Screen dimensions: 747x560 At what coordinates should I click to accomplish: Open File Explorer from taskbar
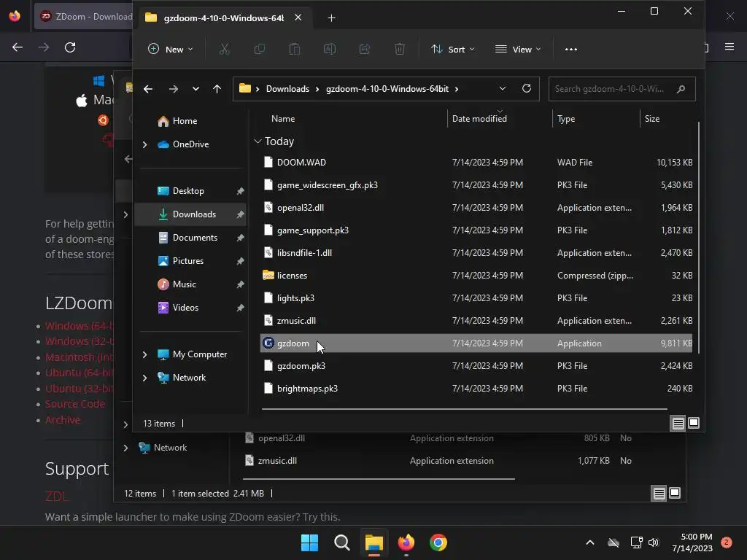(x=374, y=542)
